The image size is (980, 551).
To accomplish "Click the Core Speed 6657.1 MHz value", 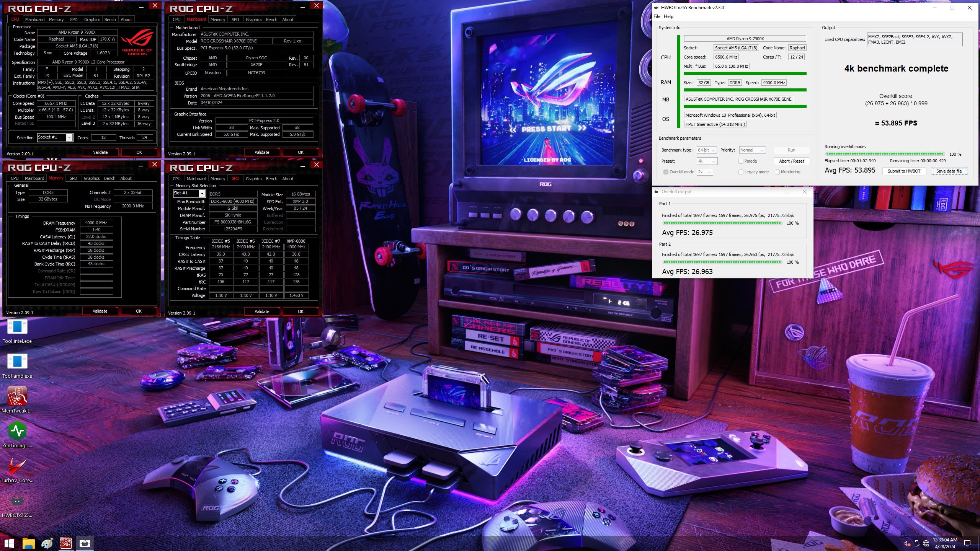I will (56, 103).
